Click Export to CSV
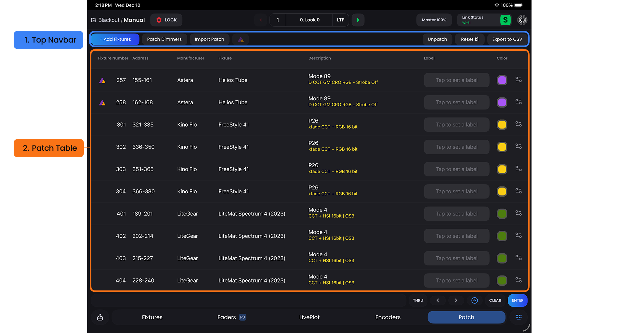 (507, 39)
